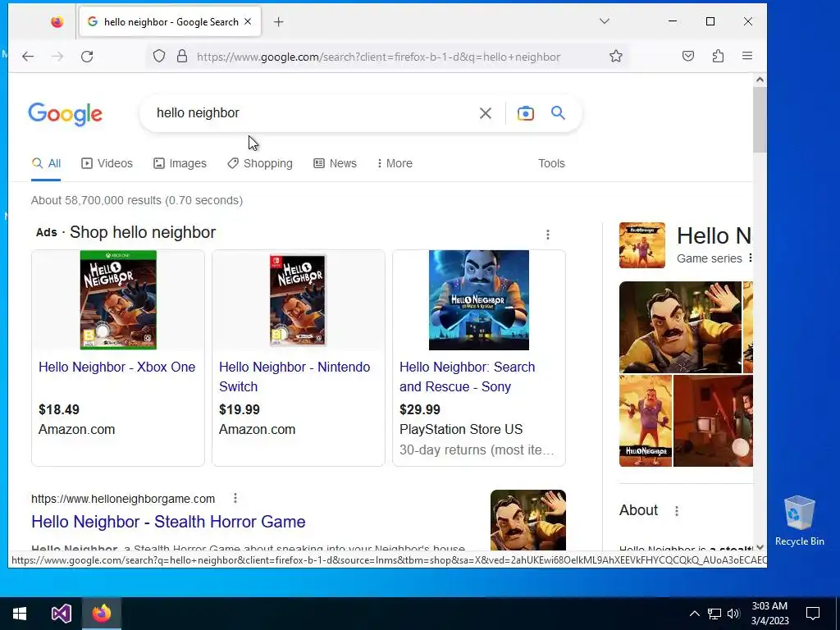The height and width of the screenshot is (630, 840).
Task: Click the Xbox One game cover image
Action: (118, 300)
